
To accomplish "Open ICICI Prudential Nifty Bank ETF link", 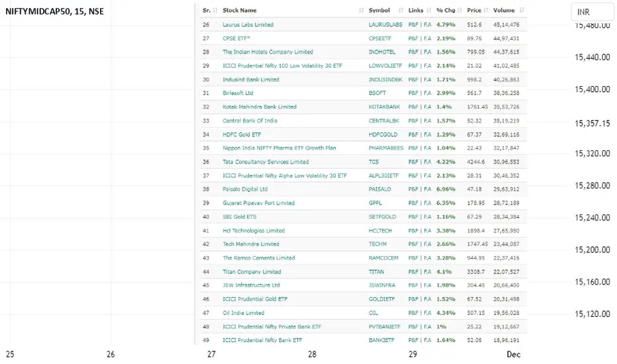I will click(x=262, y=340).
